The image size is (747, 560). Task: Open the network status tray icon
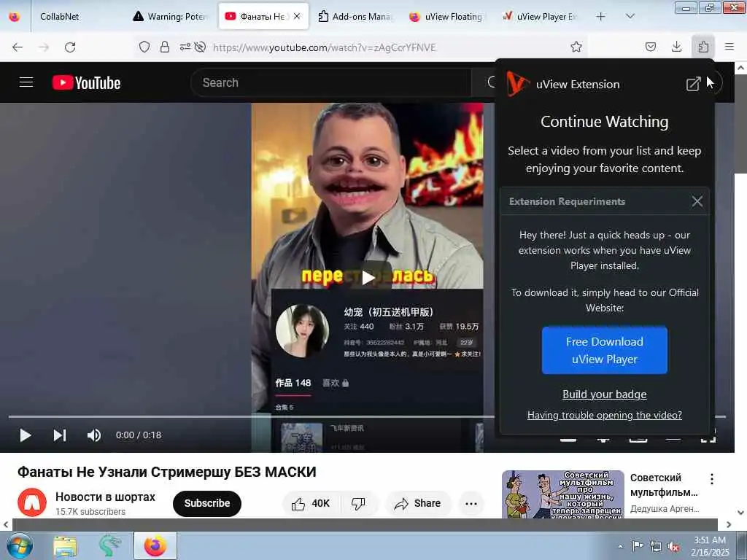656,546
